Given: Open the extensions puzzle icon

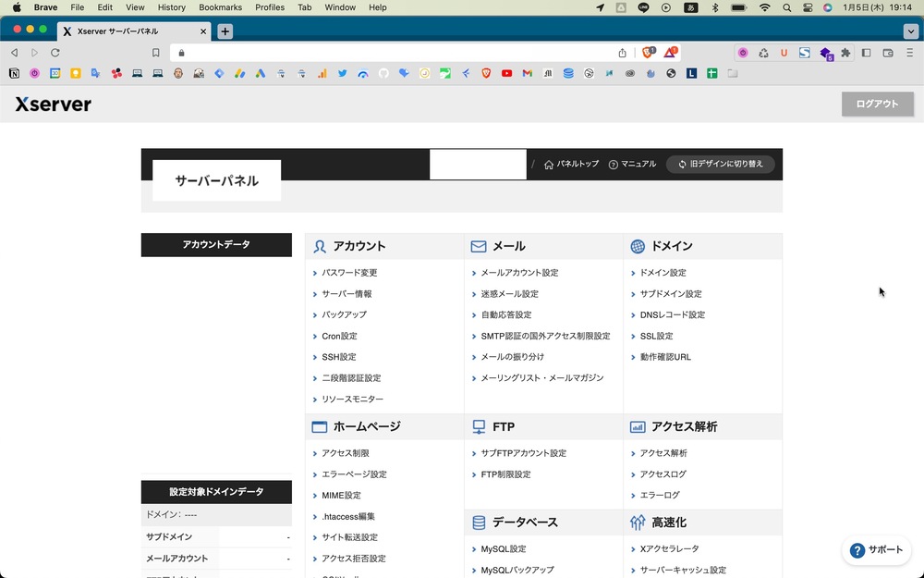Looking at the screenshot, I should (845, 53).
